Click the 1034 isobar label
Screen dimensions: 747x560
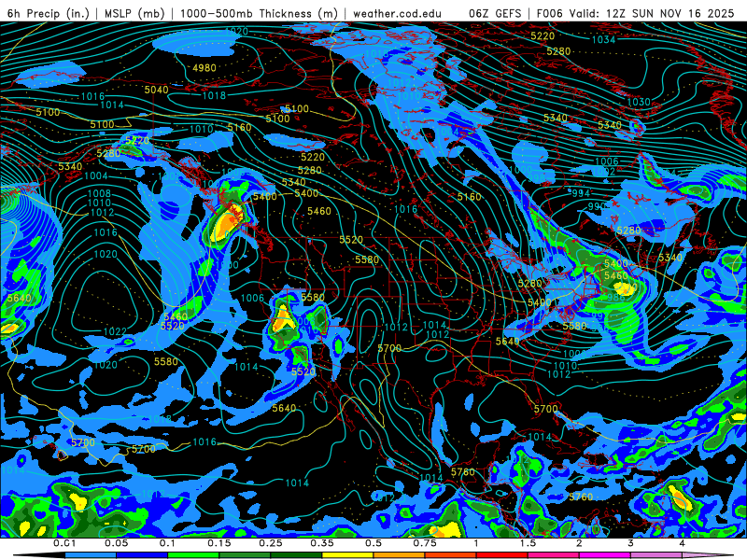[603, 39]
